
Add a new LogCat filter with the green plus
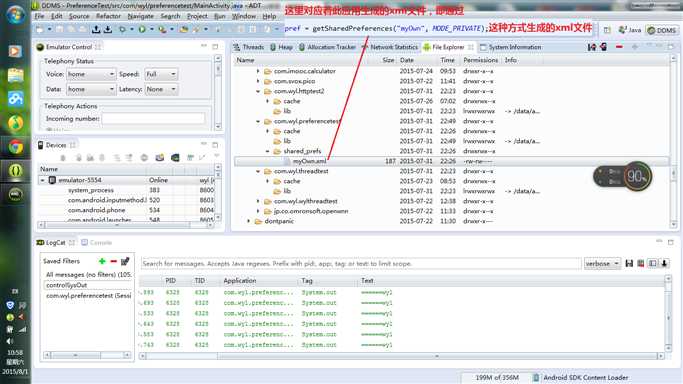[102, 261]
